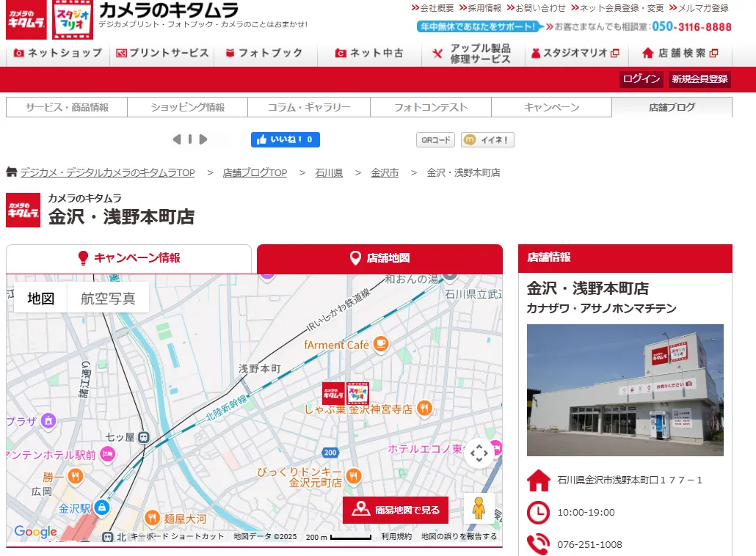
Task: Select the キャンペーン tab
Action: (x=551, y=107)
